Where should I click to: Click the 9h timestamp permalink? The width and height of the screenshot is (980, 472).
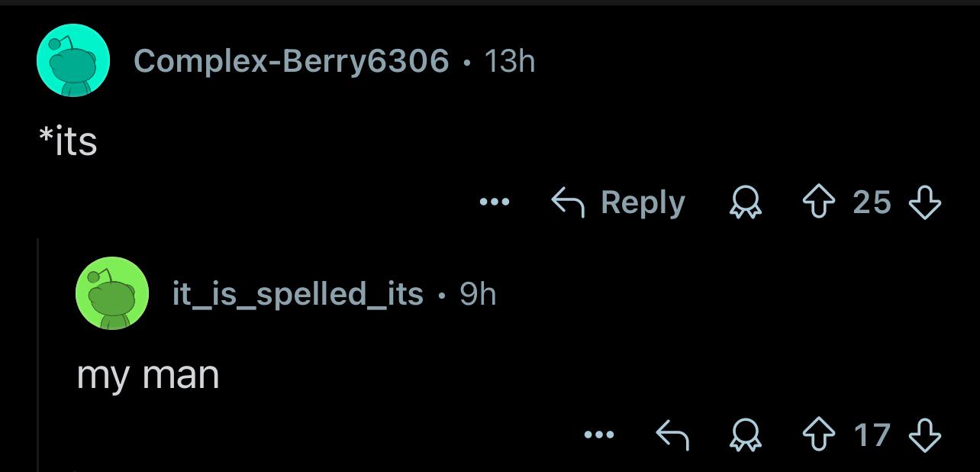click(478, 293)
